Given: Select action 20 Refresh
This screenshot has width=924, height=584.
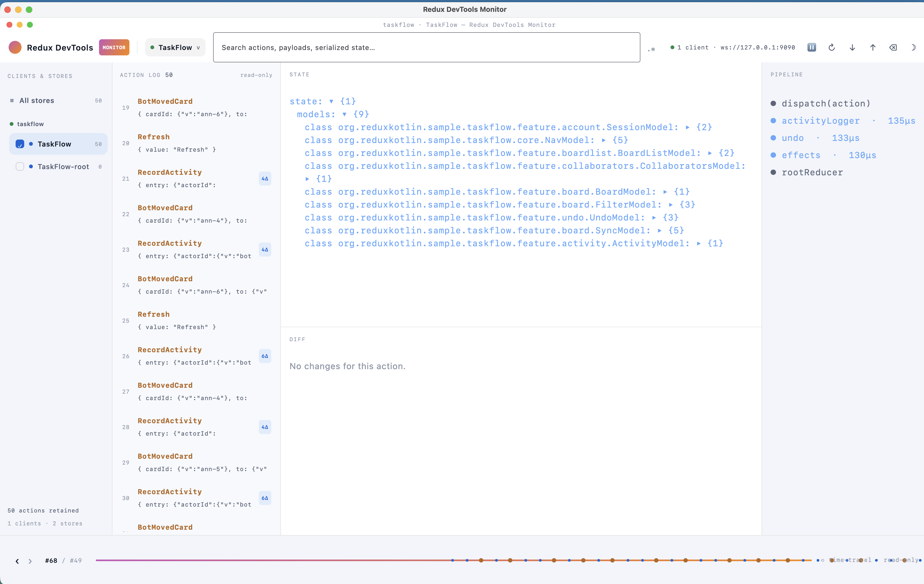Looking at the screenshot, I should (196, 143).
